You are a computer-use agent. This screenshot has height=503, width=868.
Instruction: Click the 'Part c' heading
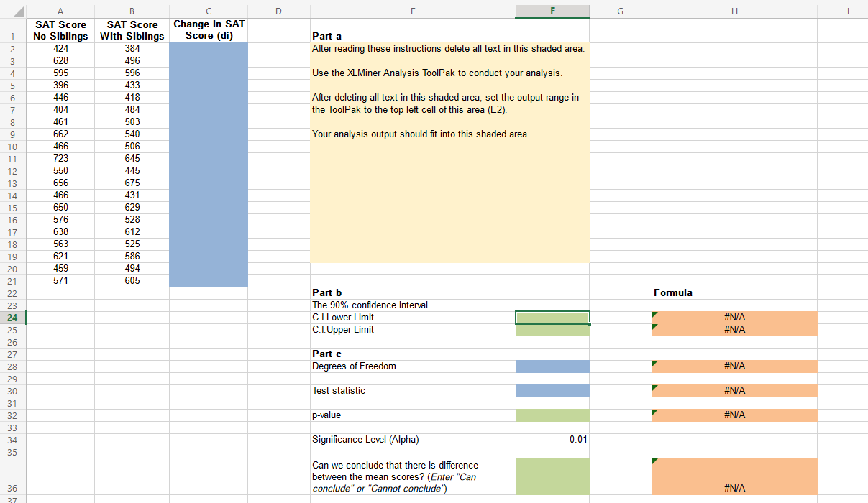[x=326, y=354]
